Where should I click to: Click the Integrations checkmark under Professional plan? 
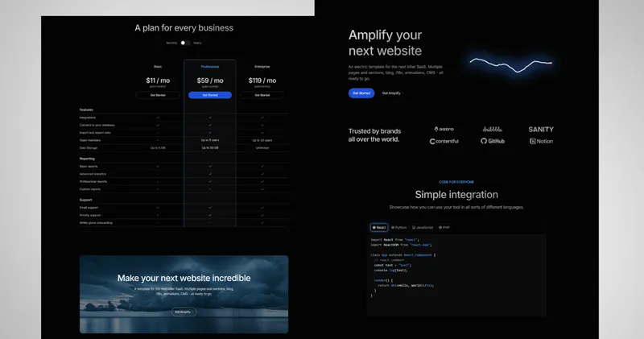point(209,118)
